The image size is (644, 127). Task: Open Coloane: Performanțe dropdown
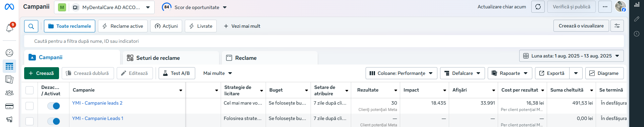[401, 73]
